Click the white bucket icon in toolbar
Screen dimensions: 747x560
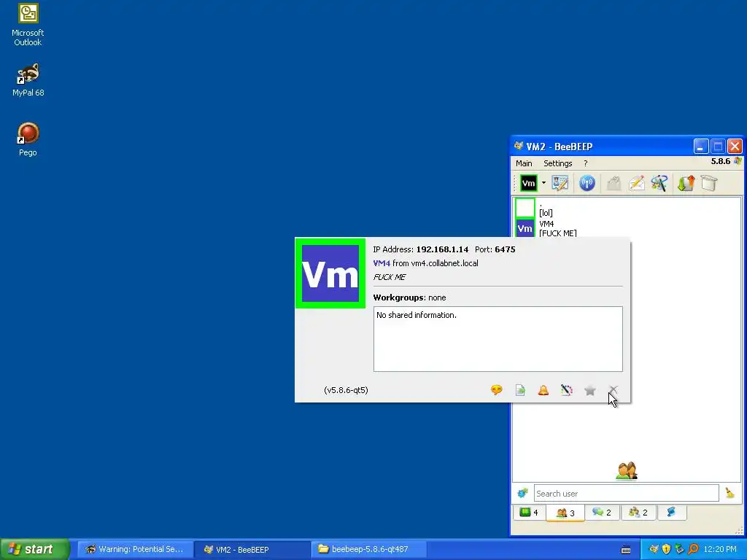pos(709,183)
